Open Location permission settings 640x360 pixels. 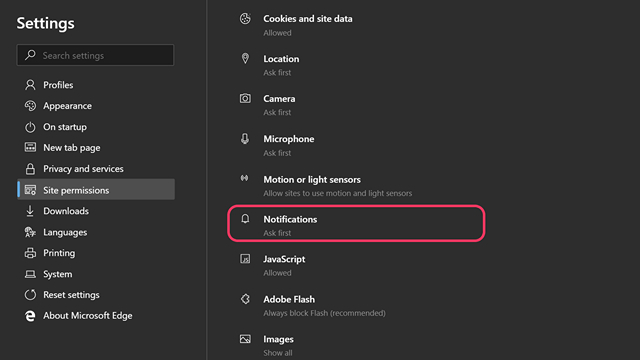(356, 65)
